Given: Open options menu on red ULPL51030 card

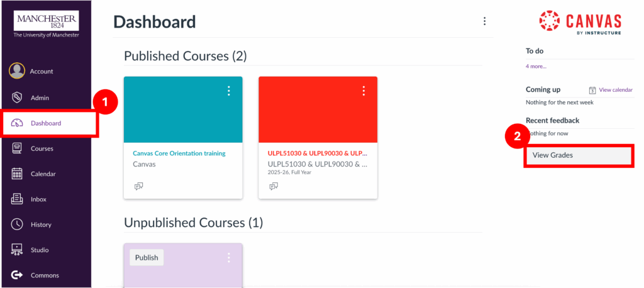Looking at the screenshot, I should 364,91.
